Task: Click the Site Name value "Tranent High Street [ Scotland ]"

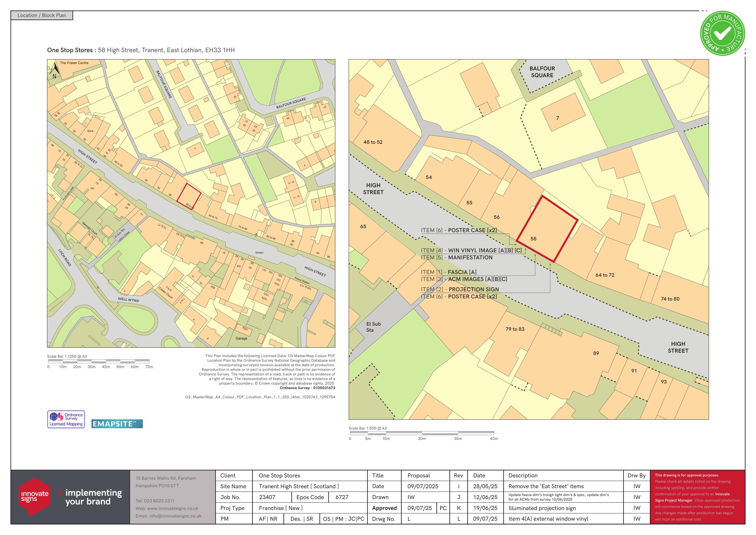Action: (299, 486)
